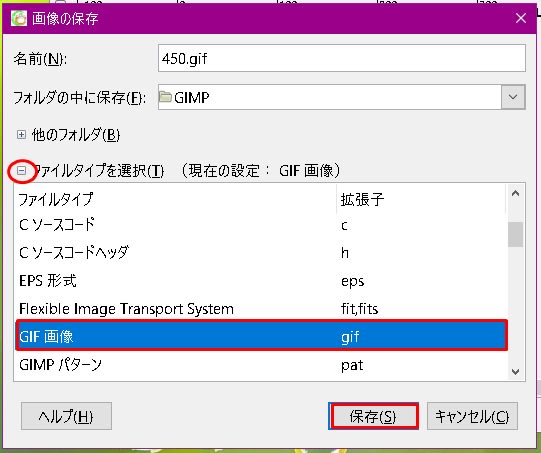541x453 pixels.
Task: Click the GIMP folder icon in save location
Action: coord(165,97)
